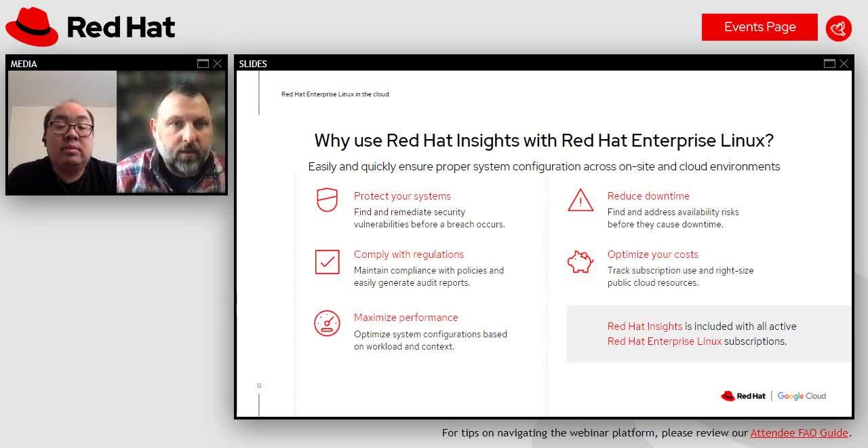The width and height of the screenshot is (868, 448).
Task: Click the Optimize your costs heading
Action: pyautogui.click(x=652, y=255)
